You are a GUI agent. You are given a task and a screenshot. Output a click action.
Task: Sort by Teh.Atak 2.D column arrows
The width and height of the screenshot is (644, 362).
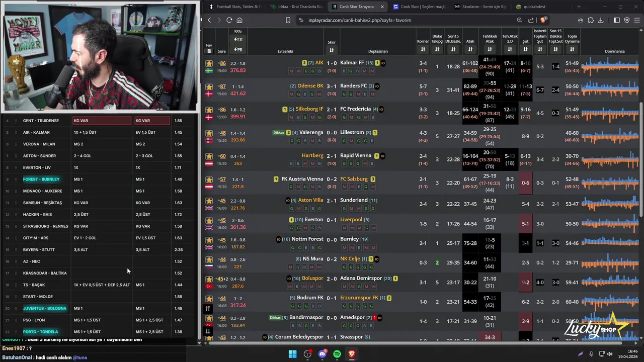pos(510,49)
